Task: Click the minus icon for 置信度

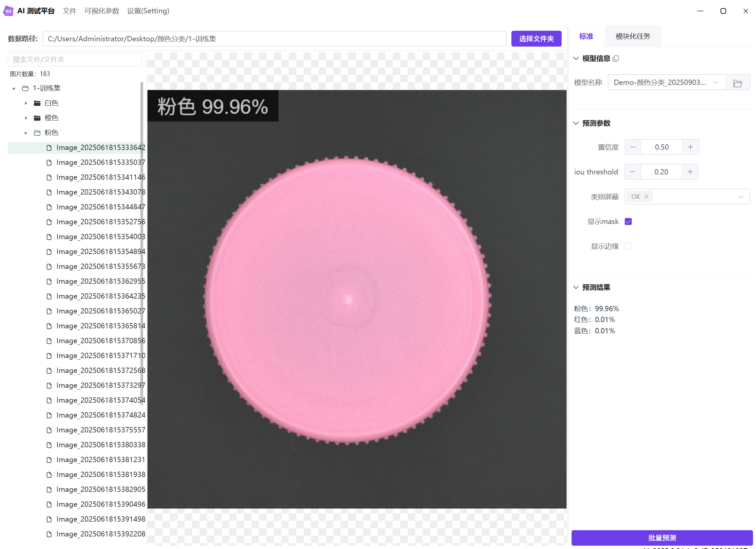Action: point(633,147)
